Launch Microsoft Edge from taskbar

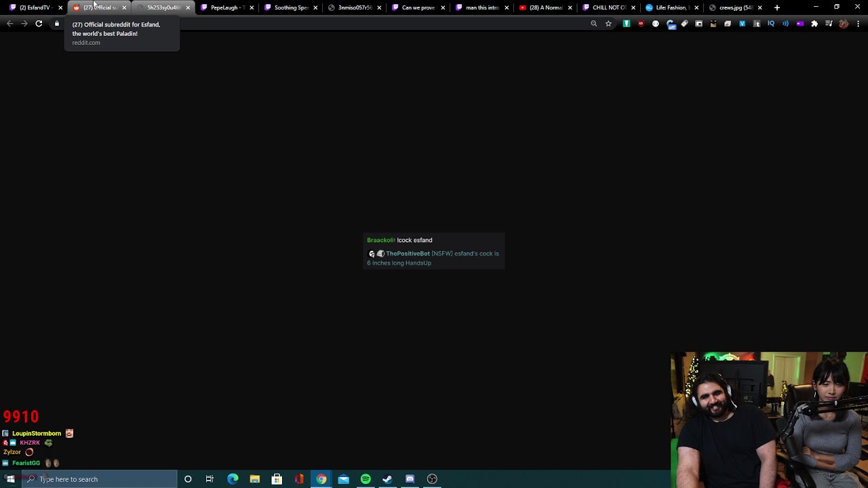click(233, 479)
